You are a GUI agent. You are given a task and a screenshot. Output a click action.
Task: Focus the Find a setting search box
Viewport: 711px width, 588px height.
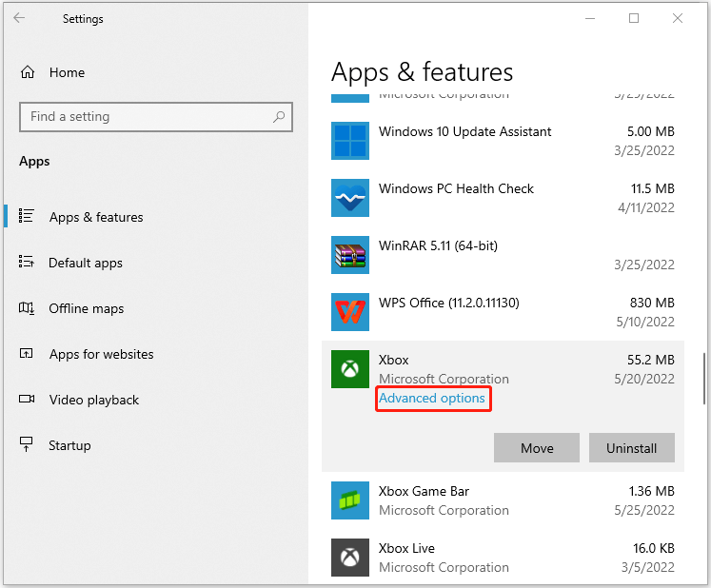point(156,117)
